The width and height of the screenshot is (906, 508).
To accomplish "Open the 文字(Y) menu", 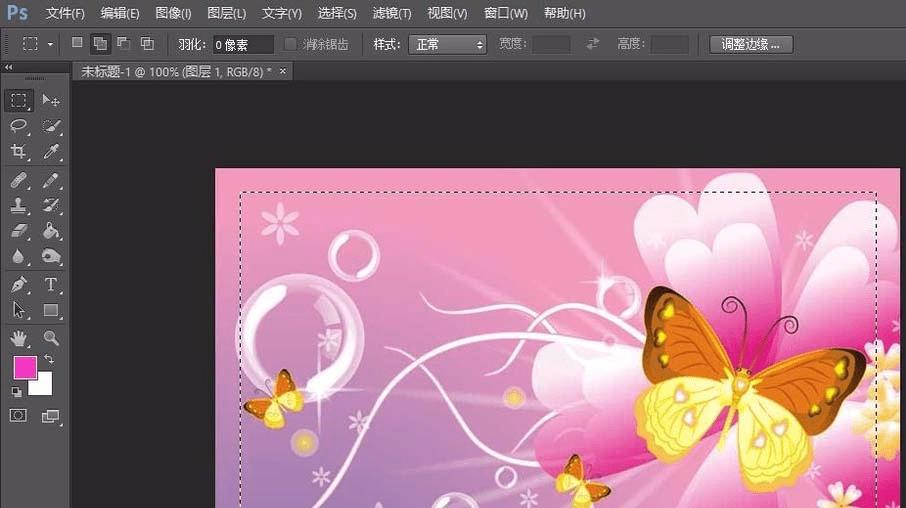I will pyautogui.click(x=281, y=13).
